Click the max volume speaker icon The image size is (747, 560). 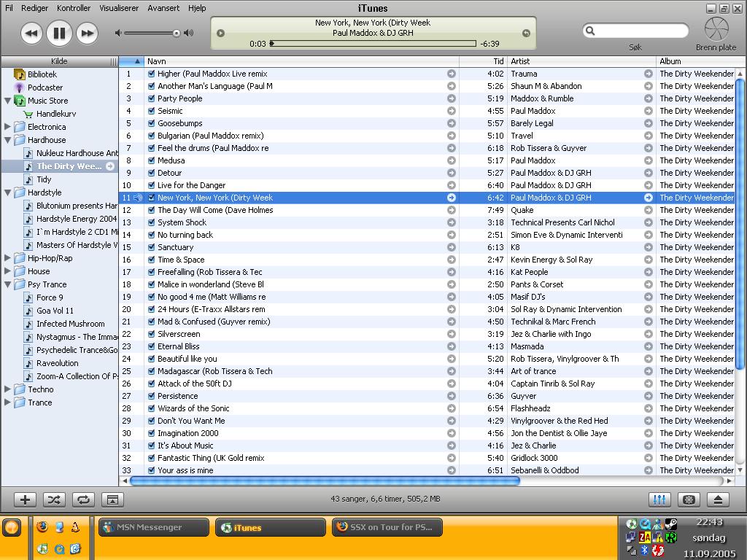coord(189,33)
